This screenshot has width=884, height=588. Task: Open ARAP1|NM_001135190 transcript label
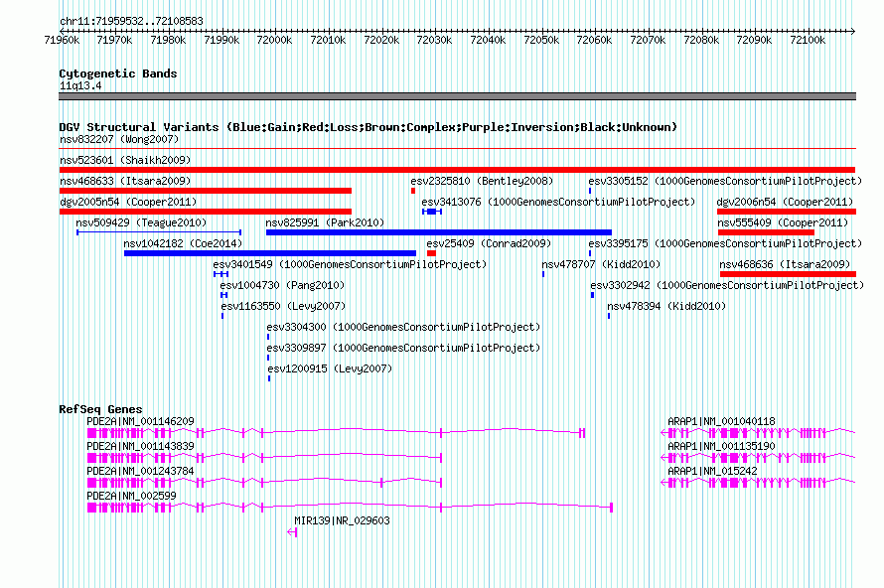721,446
